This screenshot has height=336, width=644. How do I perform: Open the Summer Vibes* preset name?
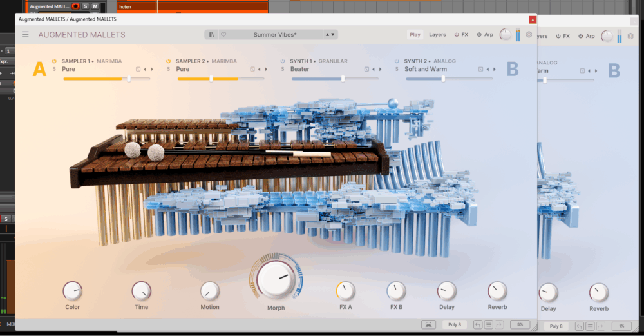click(x=275, y=35)
